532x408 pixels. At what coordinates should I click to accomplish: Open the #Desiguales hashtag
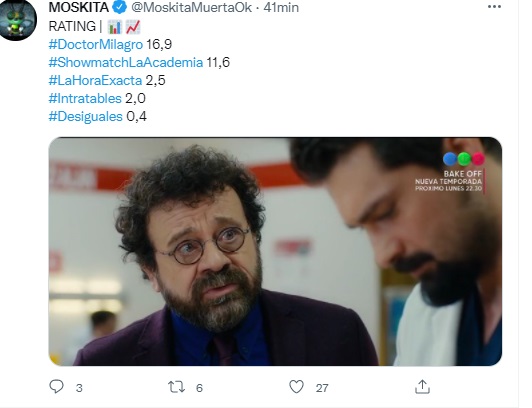[86, 116]
